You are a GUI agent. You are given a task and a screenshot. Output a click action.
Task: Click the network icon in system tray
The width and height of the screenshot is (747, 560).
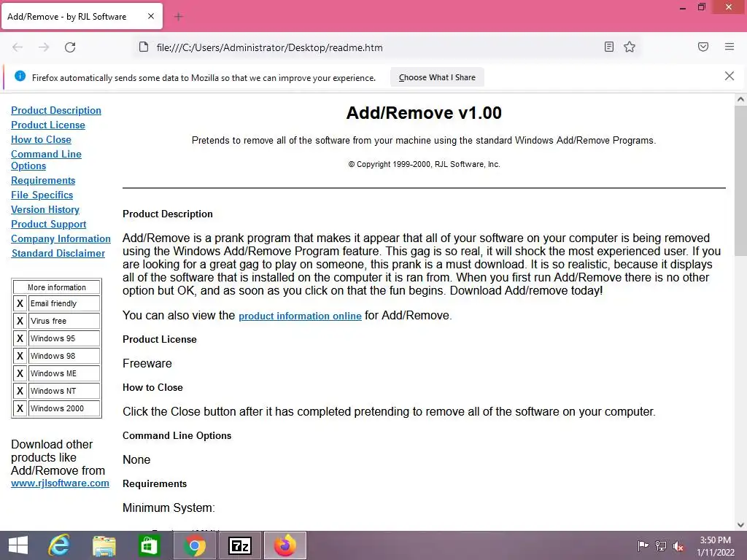point(660,545)
